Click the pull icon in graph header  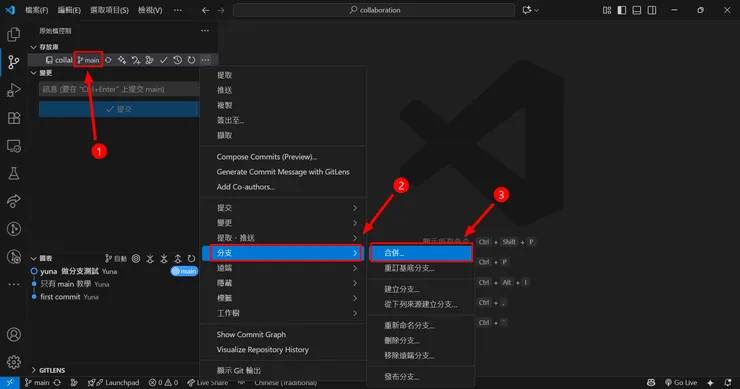(x=164, y=259)
